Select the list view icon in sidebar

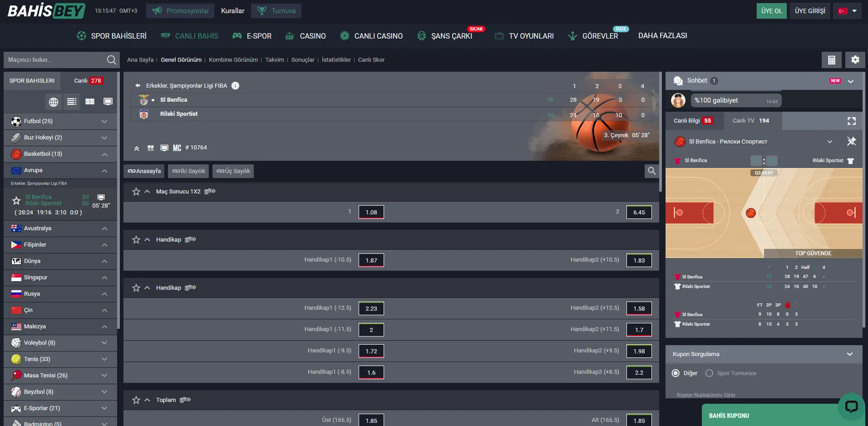tap(72, 102)
